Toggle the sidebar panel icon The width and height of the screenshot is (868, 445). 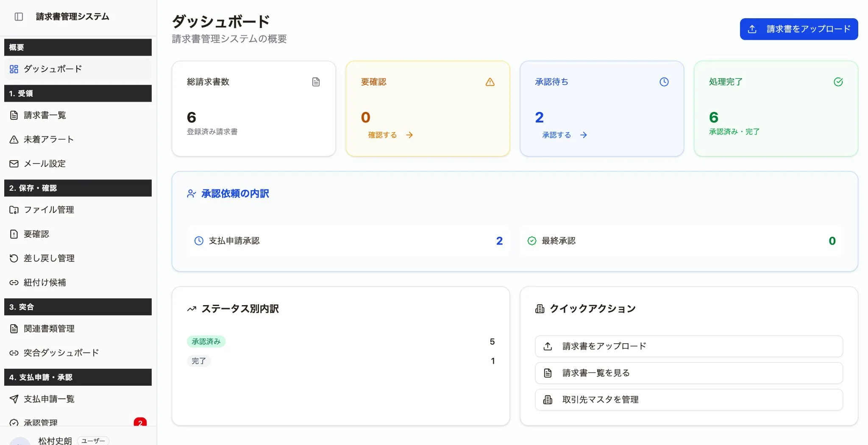point(19,17)
